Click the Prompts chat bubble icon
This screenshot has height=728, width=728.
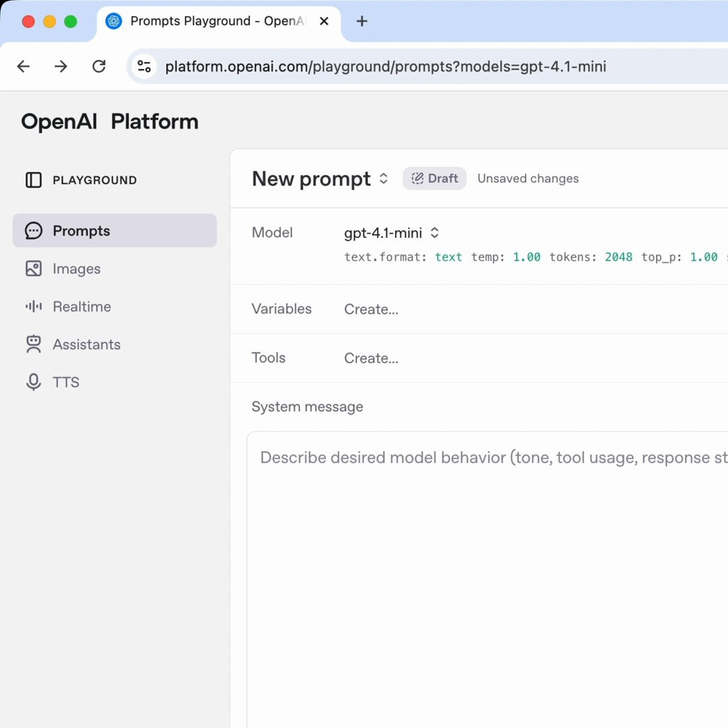33,231
